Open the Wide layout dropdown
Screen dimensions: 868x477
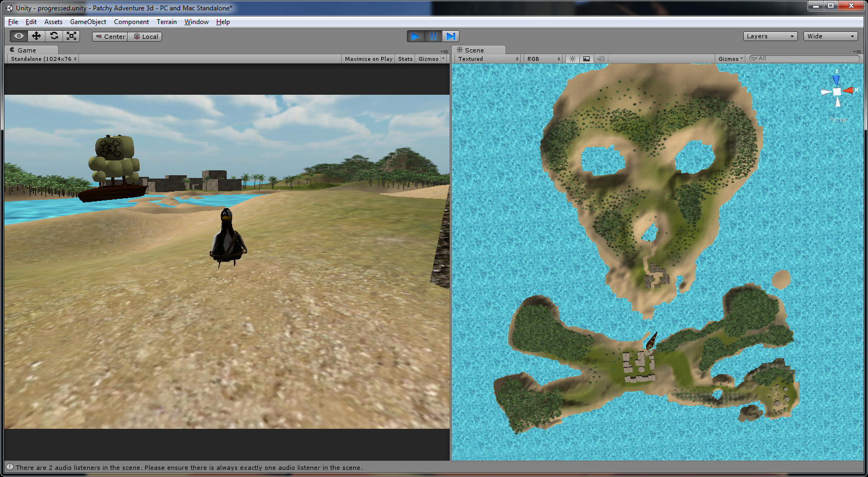(830, 36)
